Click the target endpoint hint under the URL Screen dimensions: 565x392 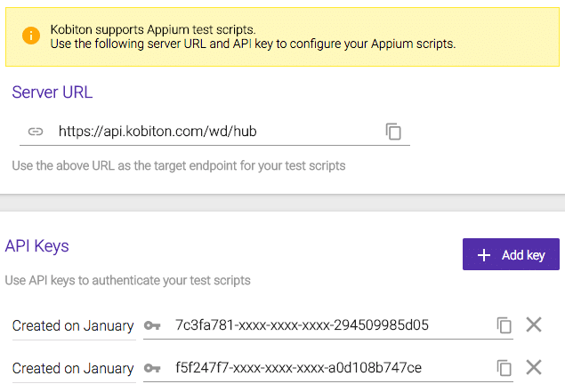[x=178, y=165]
